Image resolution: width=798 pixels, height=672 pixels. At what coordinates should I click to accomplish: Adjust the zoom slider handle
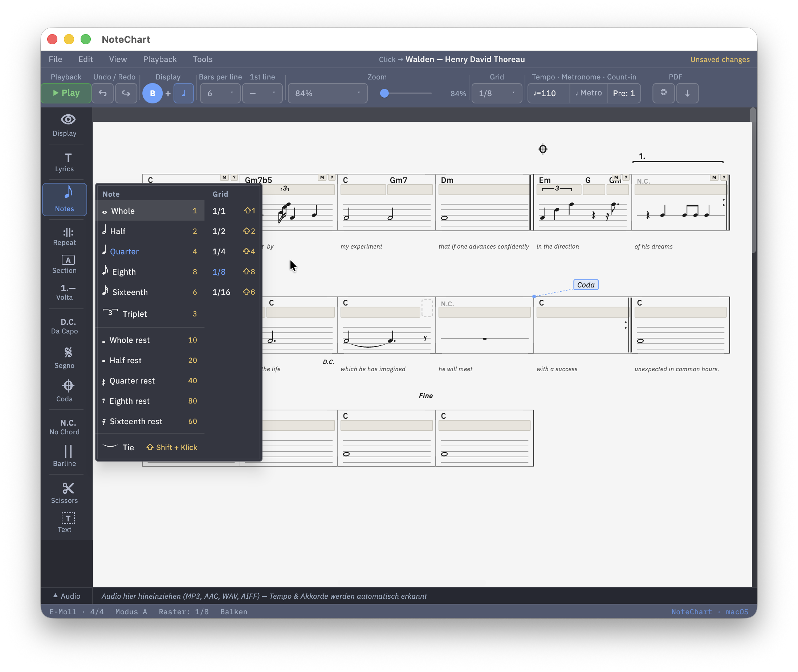point(384,93)
